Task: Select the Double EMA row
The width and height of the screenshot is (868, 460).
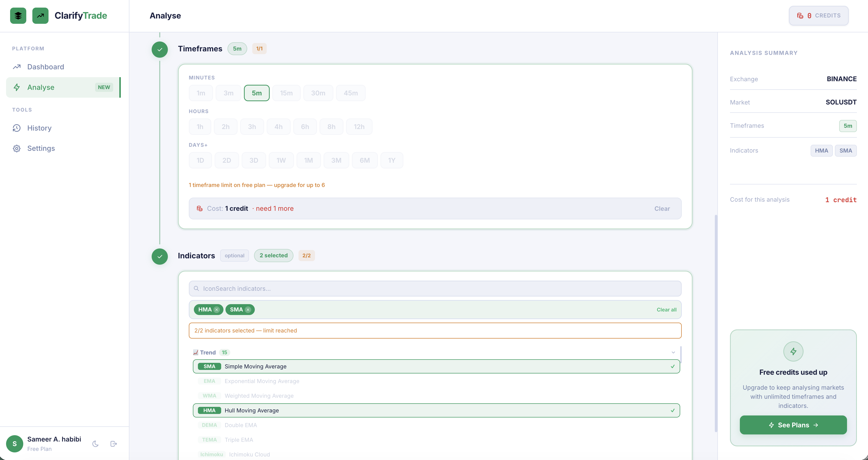Action: [436, 425]
